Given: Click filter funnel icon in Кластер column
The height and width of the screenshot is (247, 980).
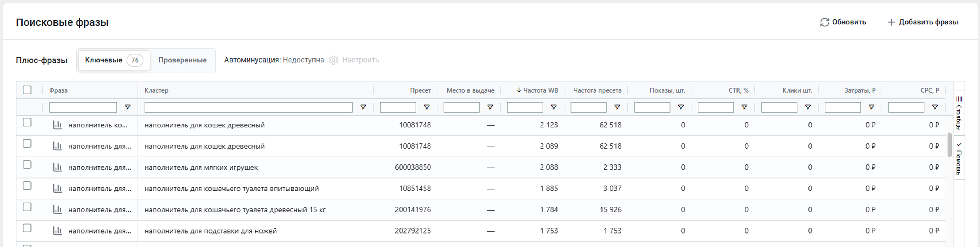Looking at the screenshot, I should [363, 108].
